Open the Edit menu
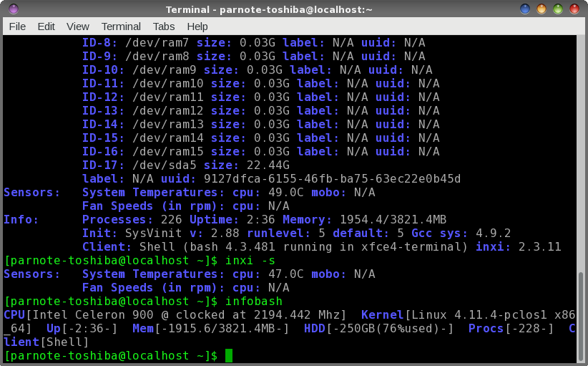 click(x=46, y=27)
